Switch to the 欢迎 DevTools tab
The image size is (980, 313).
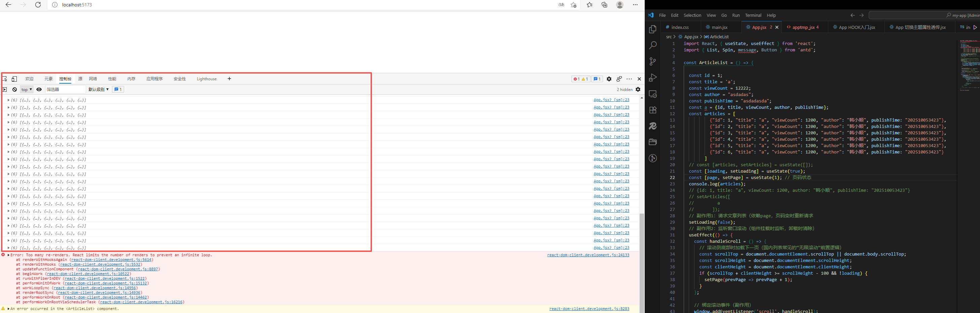[29, 79]
